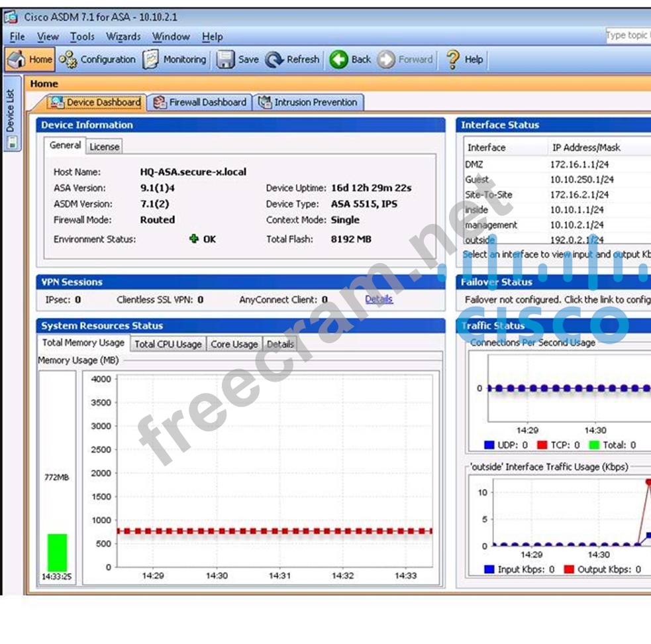The image size is (651, 644).
Task: Click the VPN Sessions Details link
Action: [x=379, y=299]
